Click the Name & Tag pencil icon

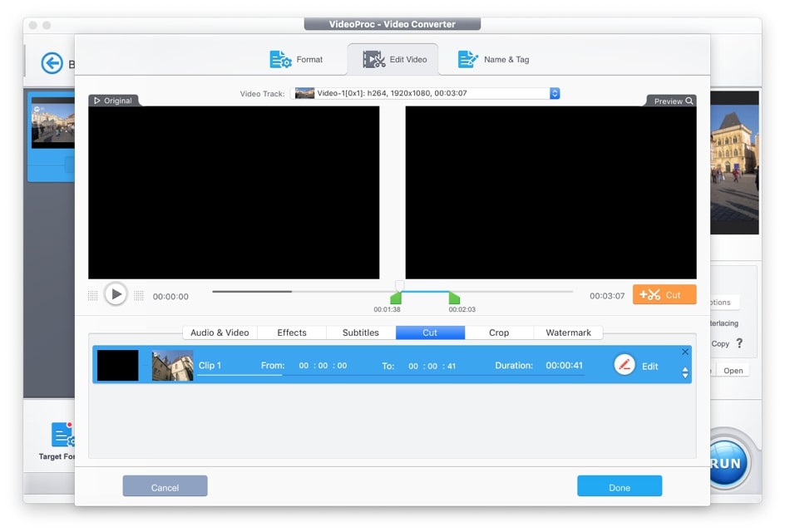pos(467,60)
